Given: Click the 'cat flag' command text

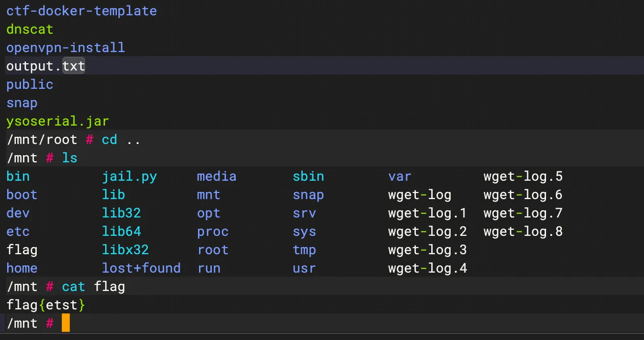Looking at the screenshot, I should (93, 286).
